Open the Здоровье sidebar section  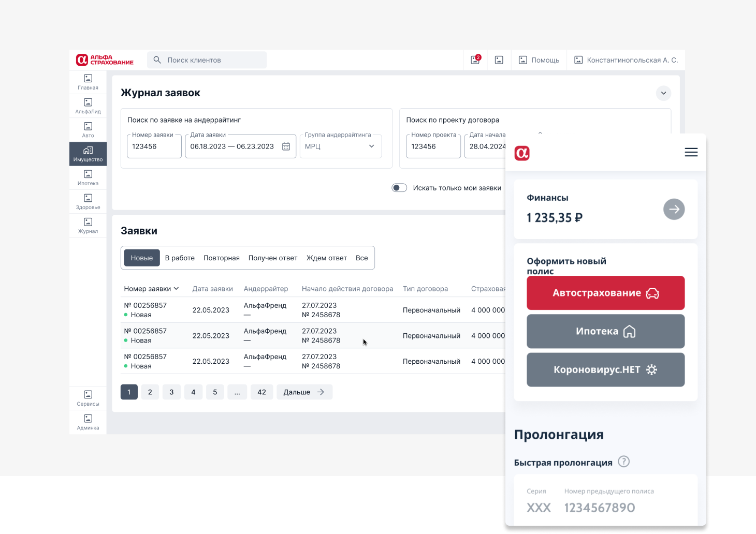(x=88, y=202)
